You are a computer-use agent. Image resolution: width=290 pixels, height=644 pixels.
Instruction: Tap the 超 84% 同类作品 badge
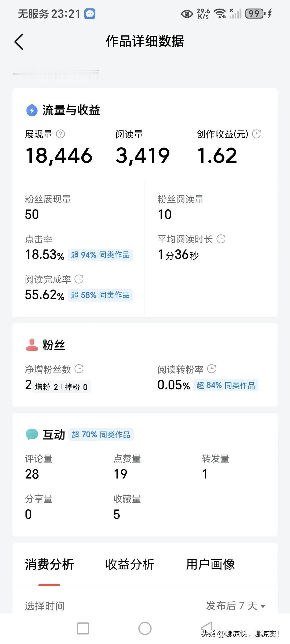(226, 385)
